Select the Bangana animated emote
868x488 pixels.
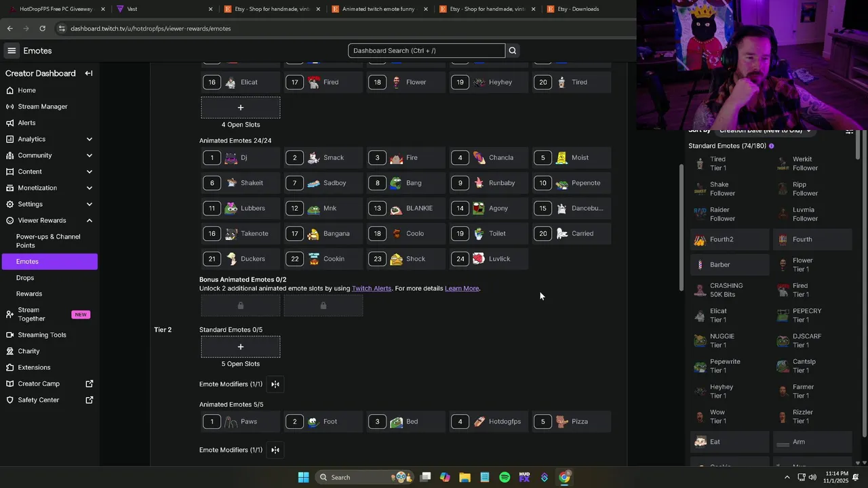(323, 234)
